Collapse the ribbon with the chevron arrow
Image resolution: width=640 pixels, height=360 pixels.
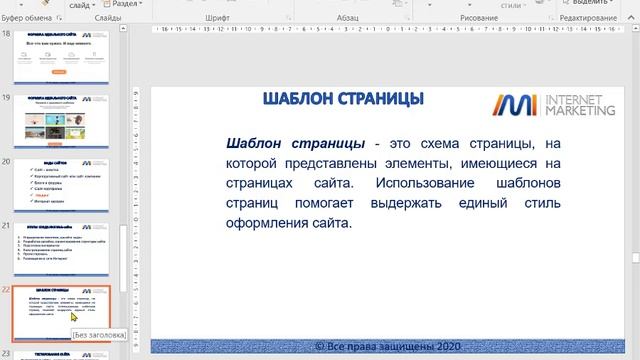point(631,17)
